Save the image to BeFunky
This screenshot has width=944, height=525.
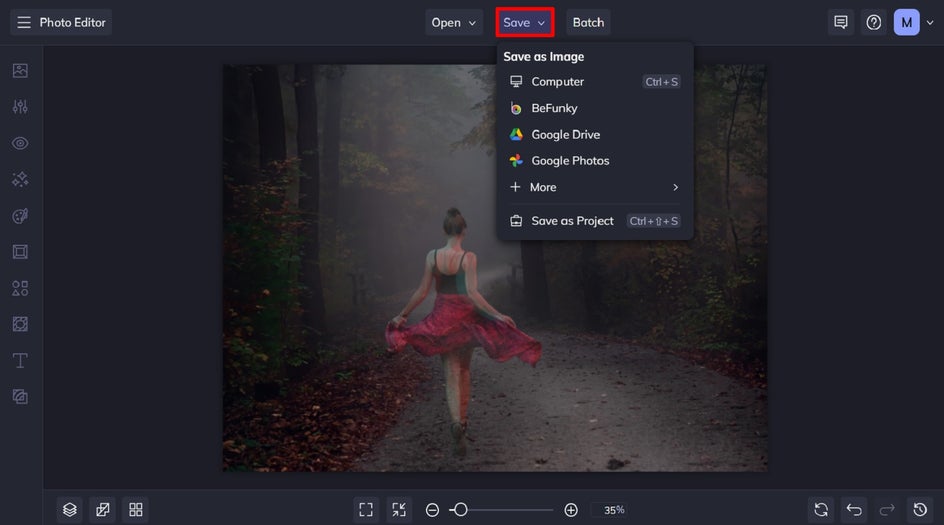pos(594,108)
